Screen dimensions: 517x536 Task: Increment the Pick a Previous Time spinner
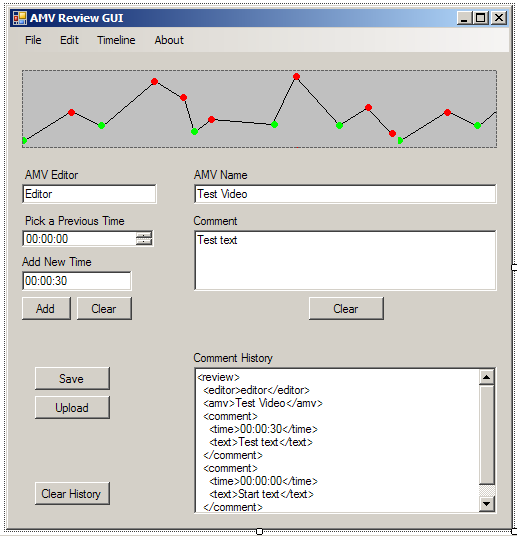coord(144,235)
